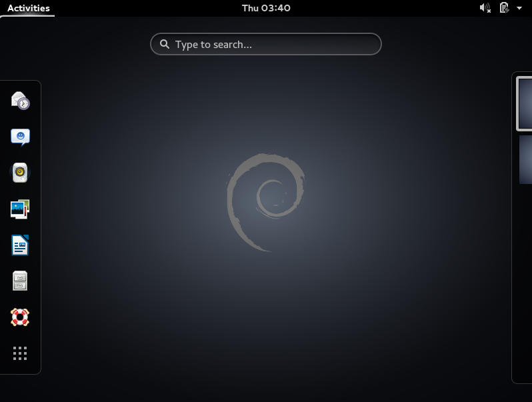Open the clock calendar dropdown
Viewport: 532px width, 402px height.
266,8
